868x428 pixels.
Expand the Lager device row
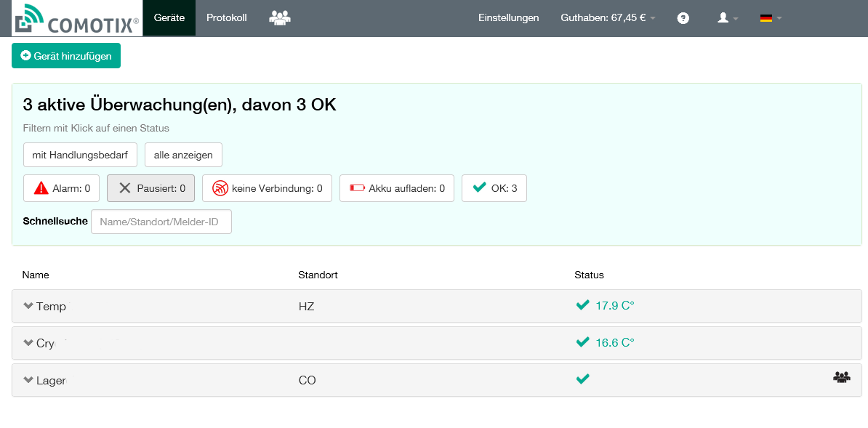coord(29,380)
